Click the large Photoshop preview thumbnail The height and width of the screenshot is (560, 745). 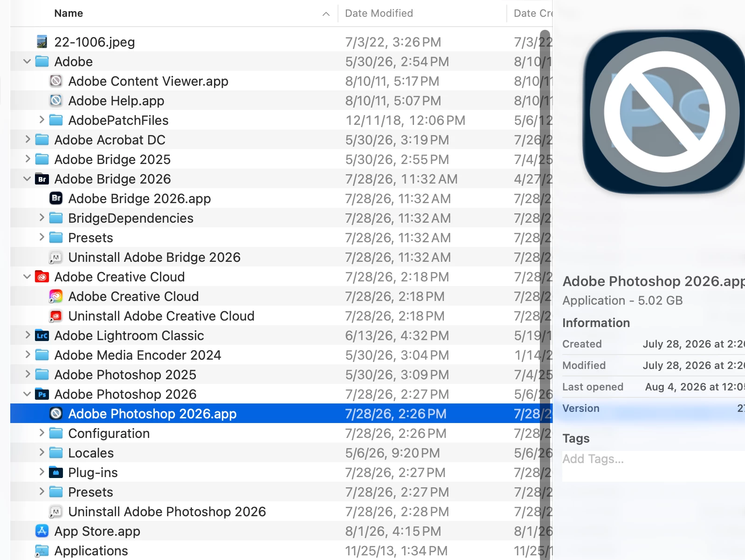(x=664, y=112)
